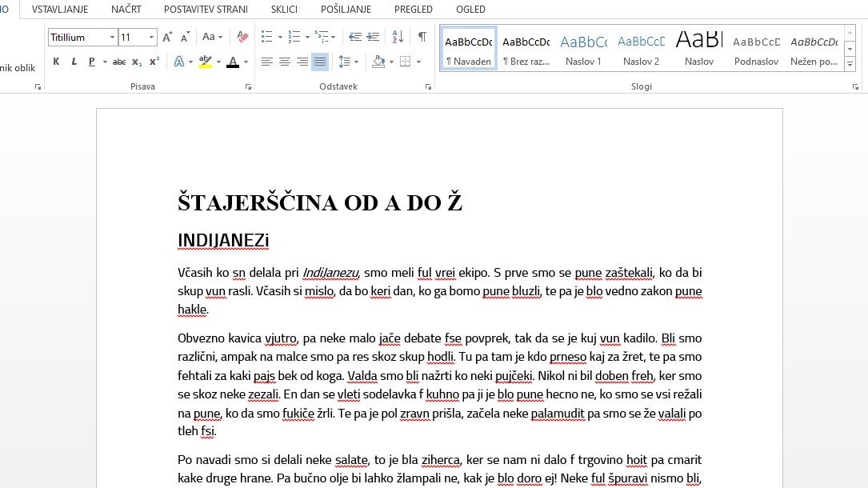Expand the font size dropdown
The image size is (868, 488).
[151, 38]
